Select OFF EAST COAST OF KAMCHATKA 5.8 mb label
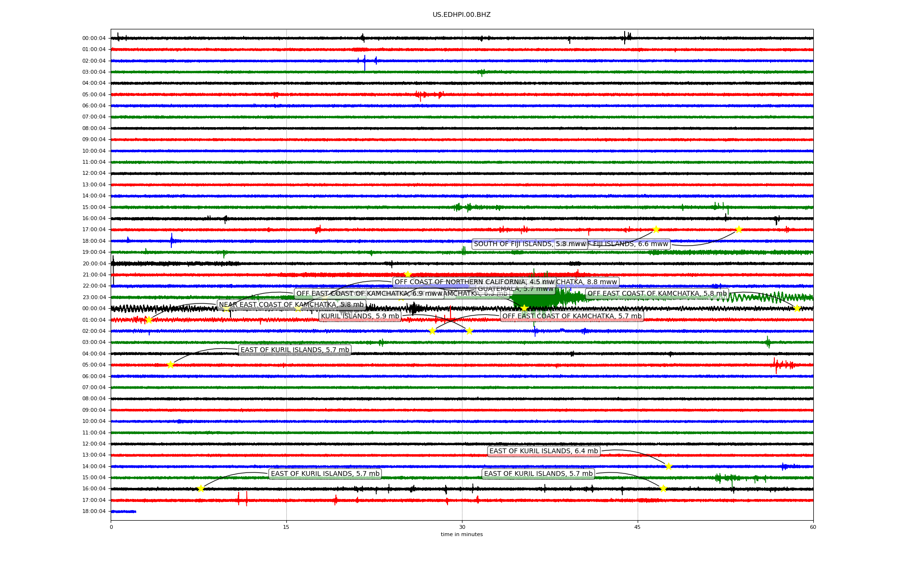The image size is (924, 578). (657, 294)
